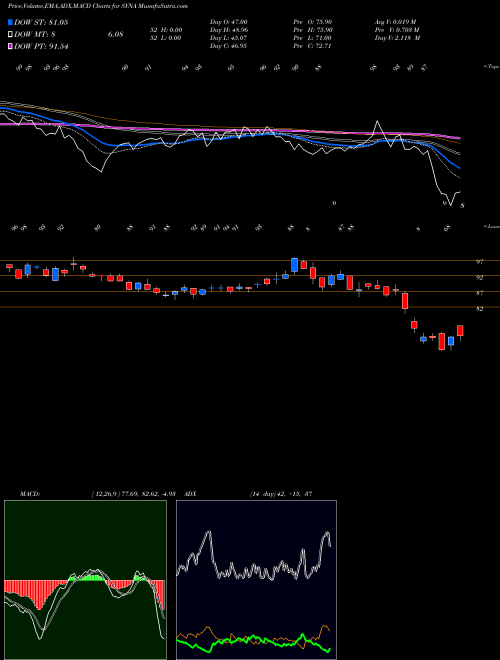Click the 'Pre C: 72.71' value
Screen dimensions: 500x660
pos(312,46)
